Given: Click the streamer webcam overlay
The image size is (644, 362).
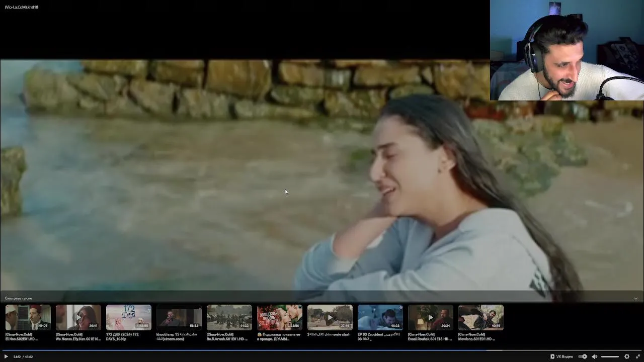Looking at the screenshot, I should click(567, 50).
